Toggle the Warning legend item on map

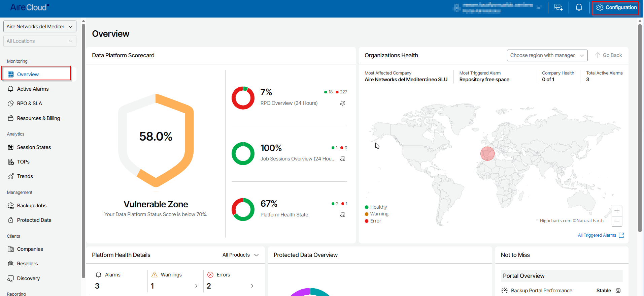[x=376, y=214]
